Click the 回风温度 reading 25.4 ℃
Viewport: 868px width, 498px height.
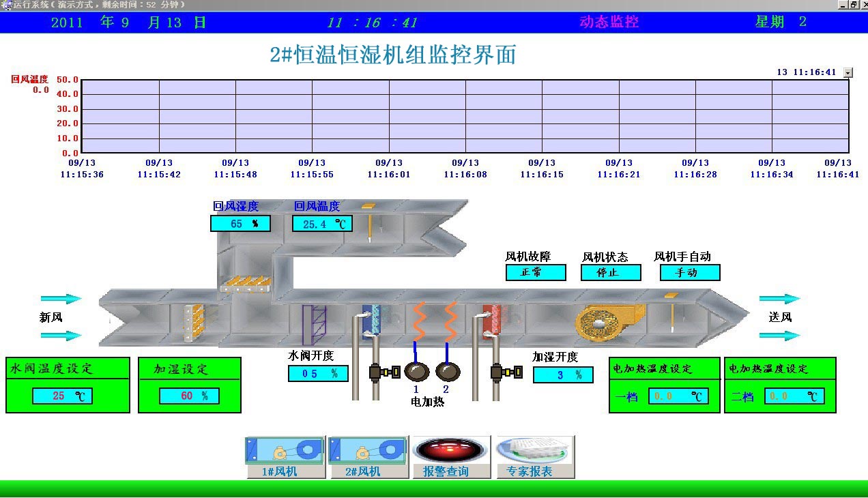coord(323,223)
